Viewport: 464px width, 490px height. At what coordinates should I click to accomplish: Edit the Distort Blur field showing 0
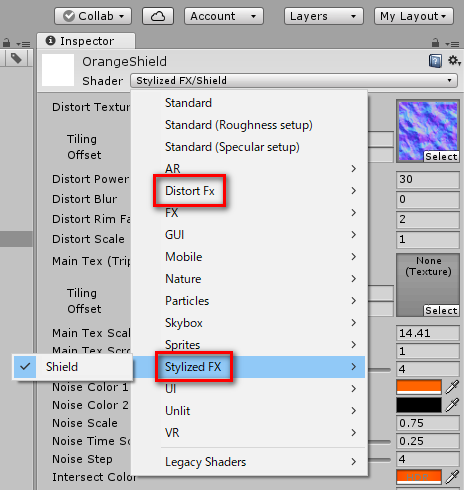(428, 199)
